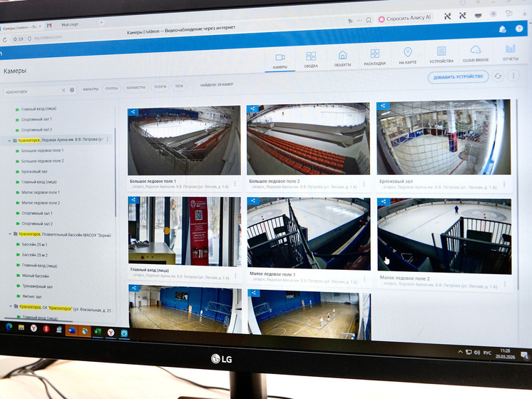Open the Раскладки layouts icon

tap(375, 56)
